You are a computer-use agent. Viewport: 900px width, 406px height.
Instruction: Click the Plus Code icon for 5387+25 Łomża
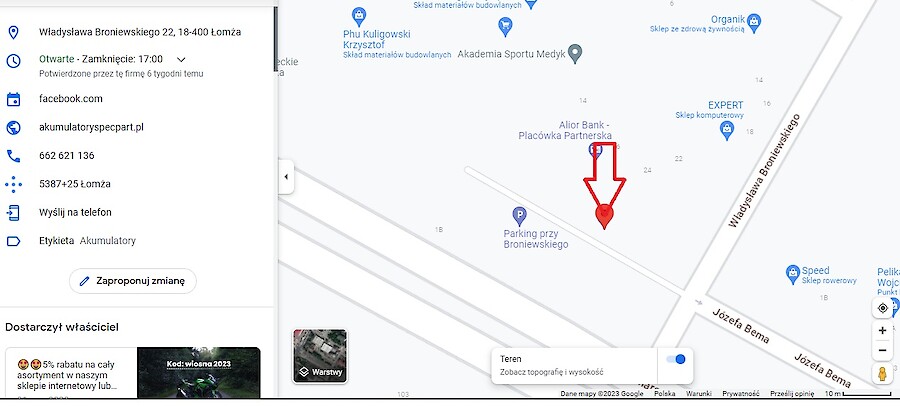(13, 184)
